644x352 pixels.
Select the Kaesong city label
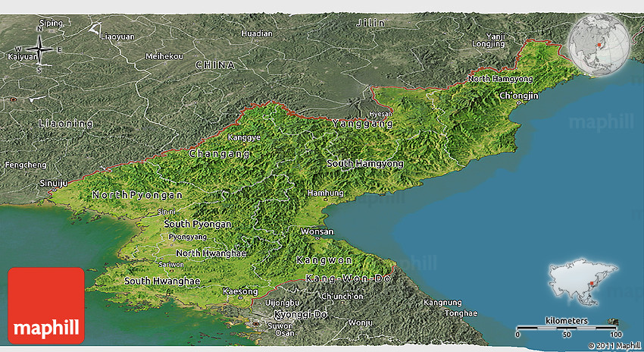tap(241, 291)
